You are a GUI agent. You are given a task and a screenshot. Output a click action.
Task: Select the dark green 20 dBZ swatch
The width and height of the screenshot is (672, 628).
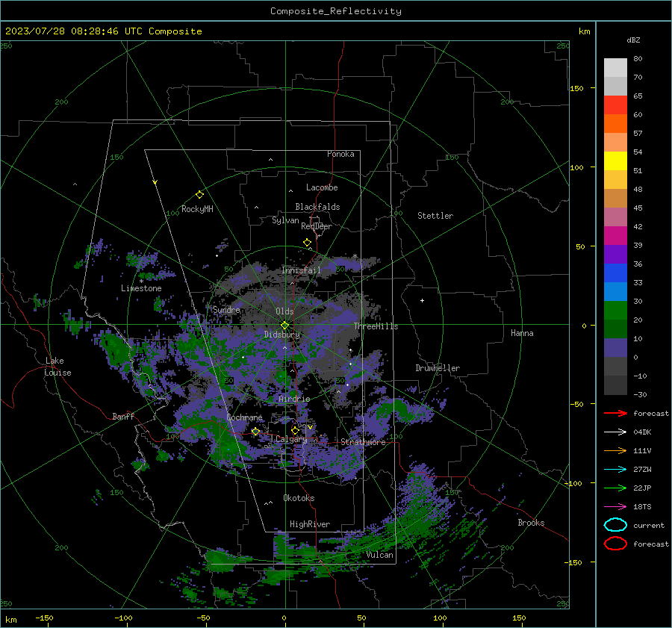[x=615, y=329]
